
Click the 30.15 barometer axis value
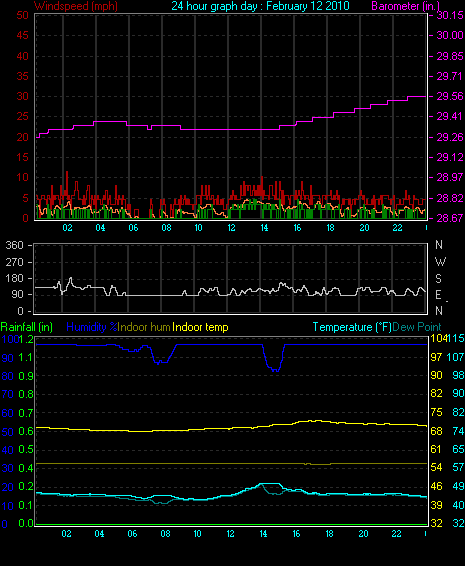(450, 15)
